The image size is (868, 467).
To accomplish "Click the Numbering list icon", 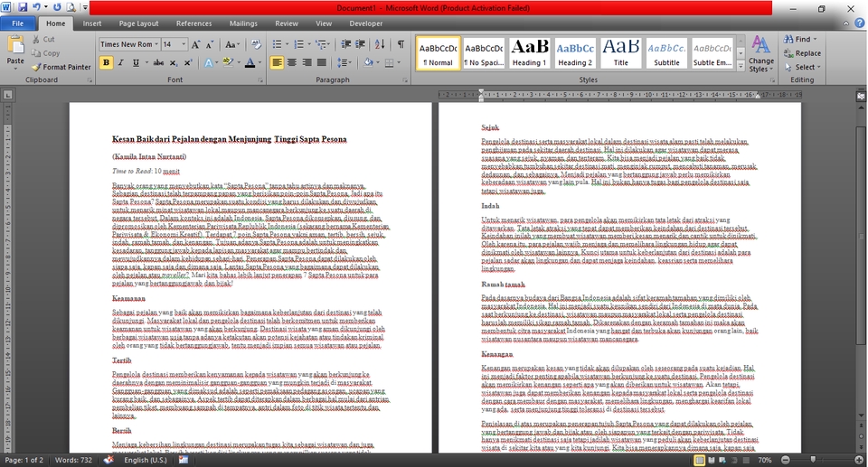I will pos(299,44).
